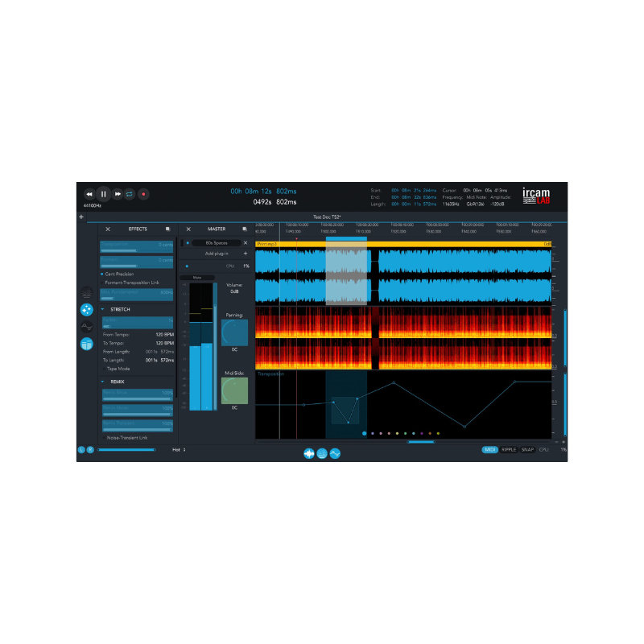Adjust the Transposition slider
This screenshot has height=644, width=644.
coord(137,247)
